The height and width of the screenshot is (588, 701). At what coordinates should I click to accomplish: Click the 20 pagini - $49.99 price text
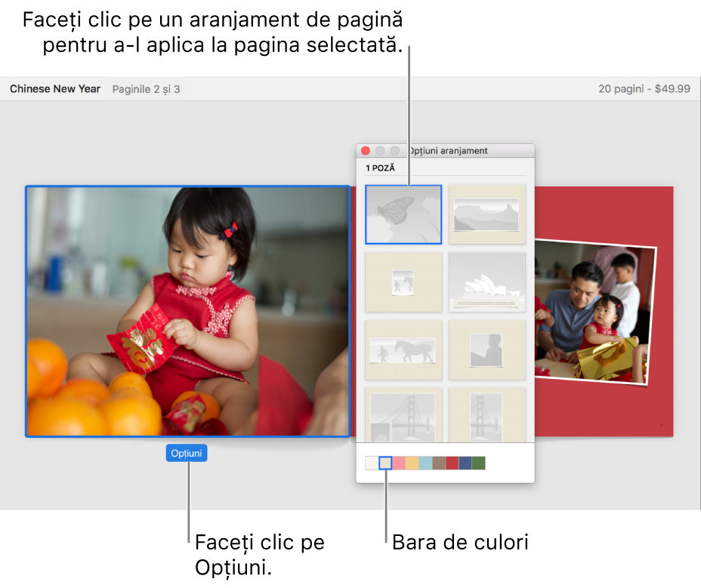click(644, 89)
